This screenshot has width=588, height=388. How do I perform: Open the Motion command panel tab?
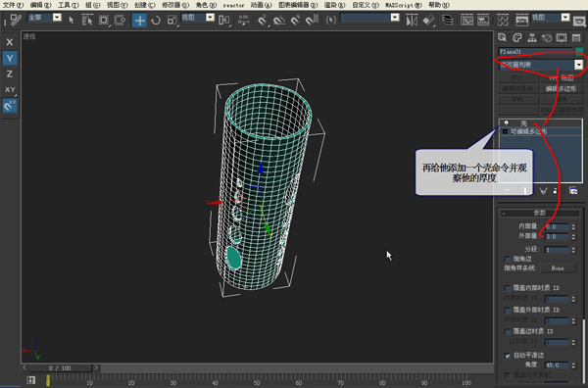pyautogui.click(x=547, y=37)
